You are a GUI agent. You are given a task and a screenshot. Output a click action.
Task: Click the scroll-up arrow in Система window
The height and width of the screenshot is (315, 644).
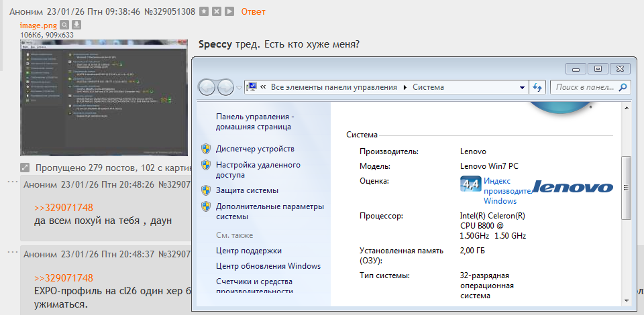[627, 108]
